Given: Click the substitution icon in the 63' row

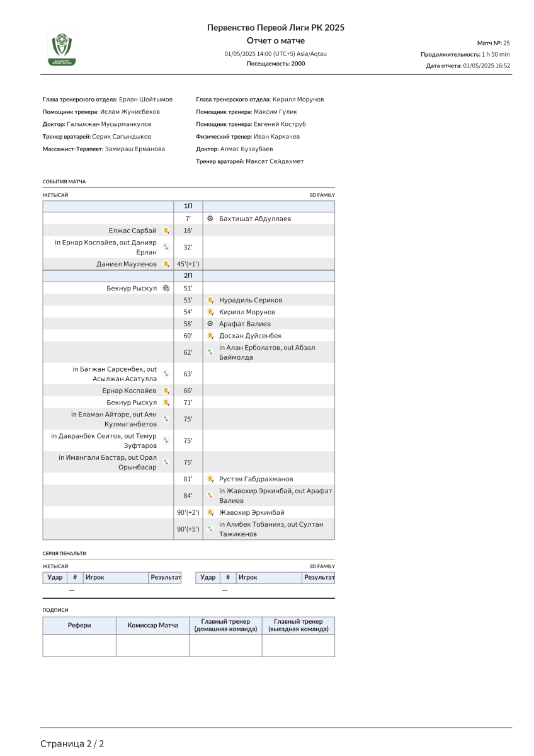Looking at the screenshot, I should [166, 374].
